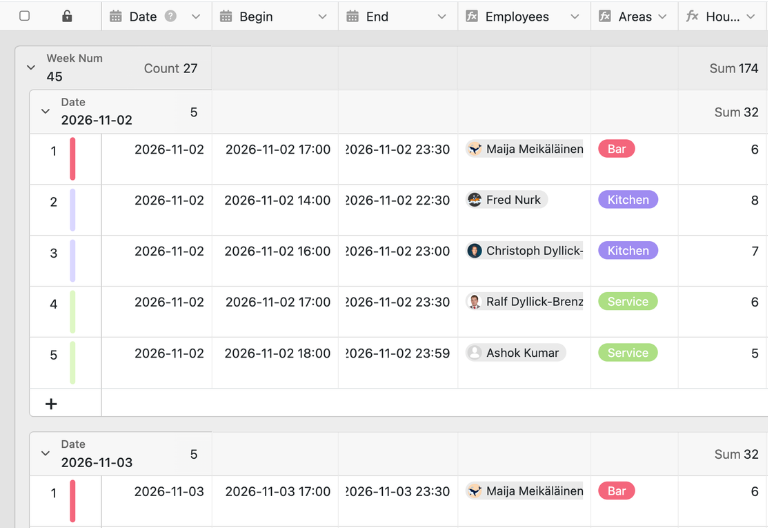Click the Areas column header label
The height and width of the screenshot is (528, 768).
click(635, 17)
